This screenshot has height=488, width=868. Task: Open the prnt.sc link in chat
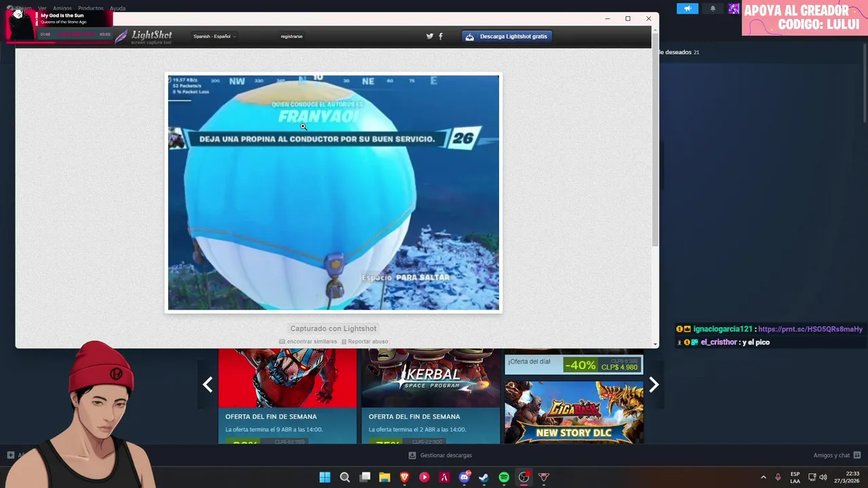810,329
